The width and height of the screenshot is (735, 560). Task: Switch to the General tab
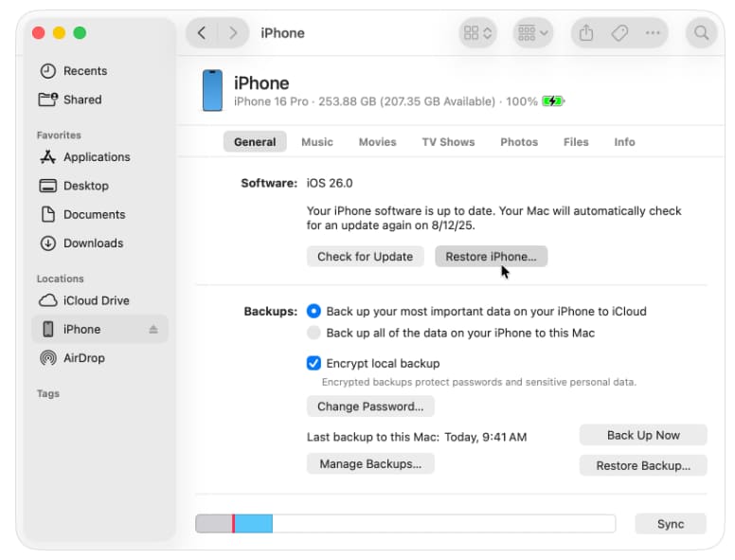pyautogui.click(x=255, y=141)
